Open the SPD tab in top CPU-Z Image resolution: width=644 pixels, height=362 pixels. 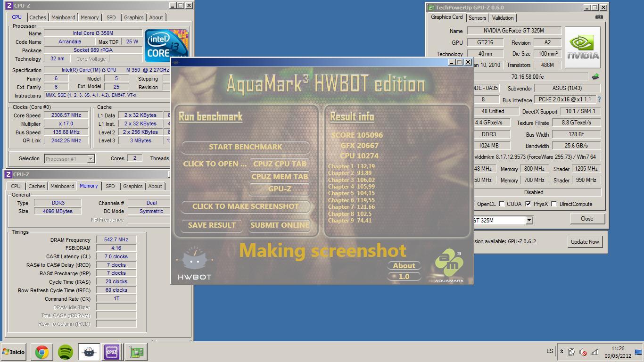coord(111,17)
